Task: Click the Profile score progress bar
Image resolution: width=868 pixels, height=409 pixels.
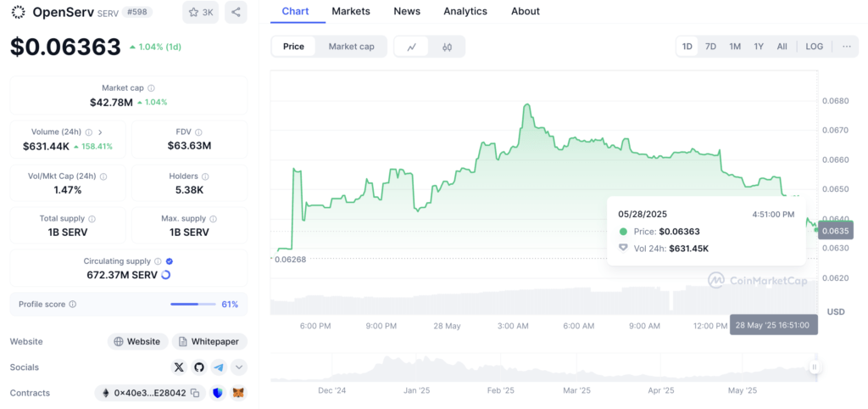Action: (193, 305)
